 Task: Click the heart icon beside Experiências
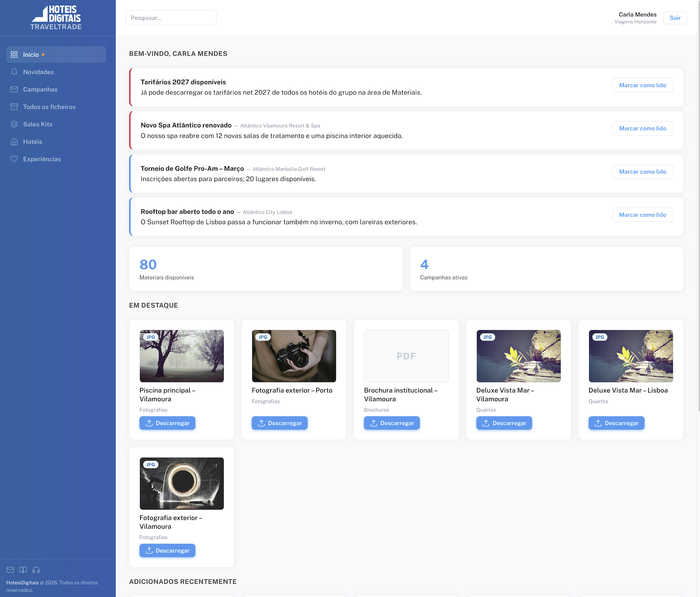click(x=14, y=159)
